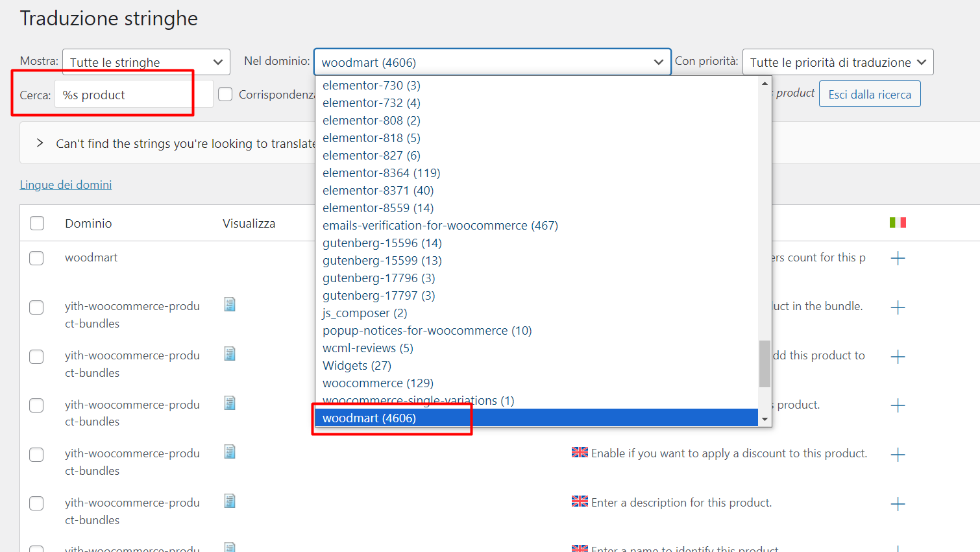
Task: Add translation for 'Enter a description' row
Action: pos(898,504)
